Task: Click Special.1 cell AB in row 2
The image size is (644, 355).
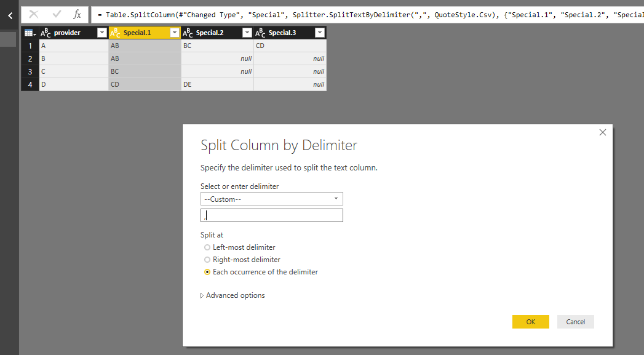Action: 145,58
